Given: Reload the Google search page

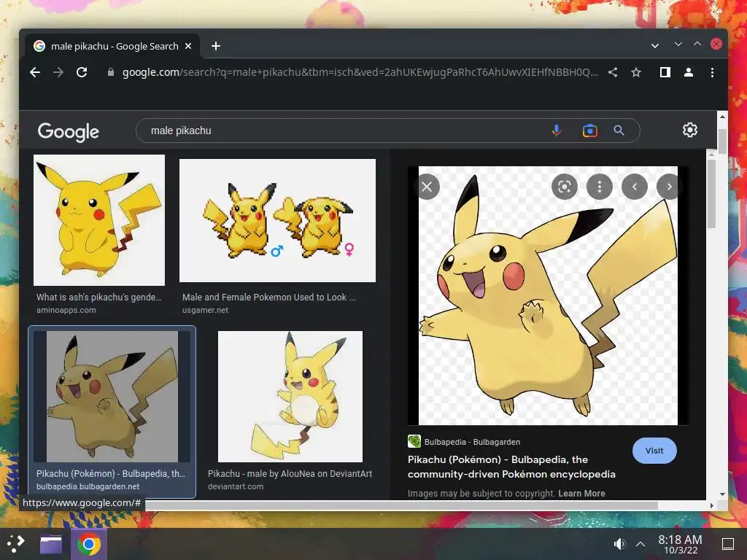Looking at the screenshot, I should pos(82,72).
